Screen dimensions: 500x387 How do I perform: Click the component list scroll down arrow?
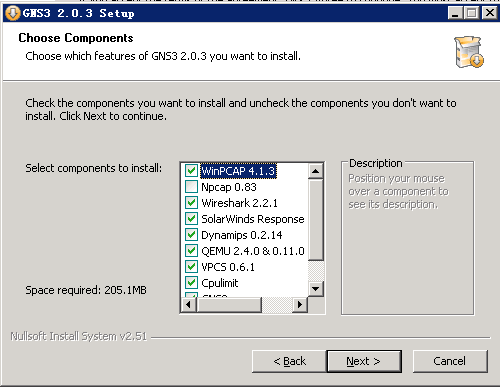click(x=315, y=289)
